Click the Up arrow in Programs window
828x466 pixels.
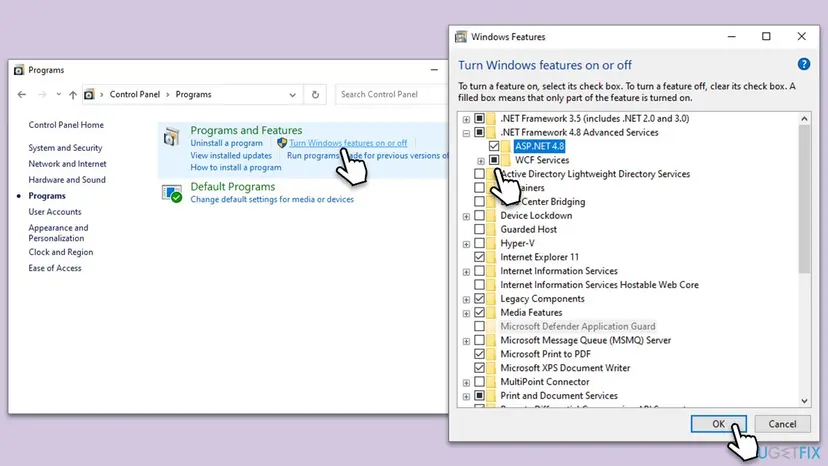click(x=73, y=95)
